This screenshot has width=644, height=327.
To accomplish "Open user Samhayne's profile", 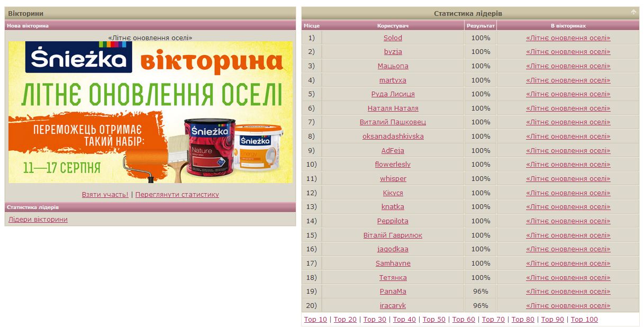I will 393,263.
